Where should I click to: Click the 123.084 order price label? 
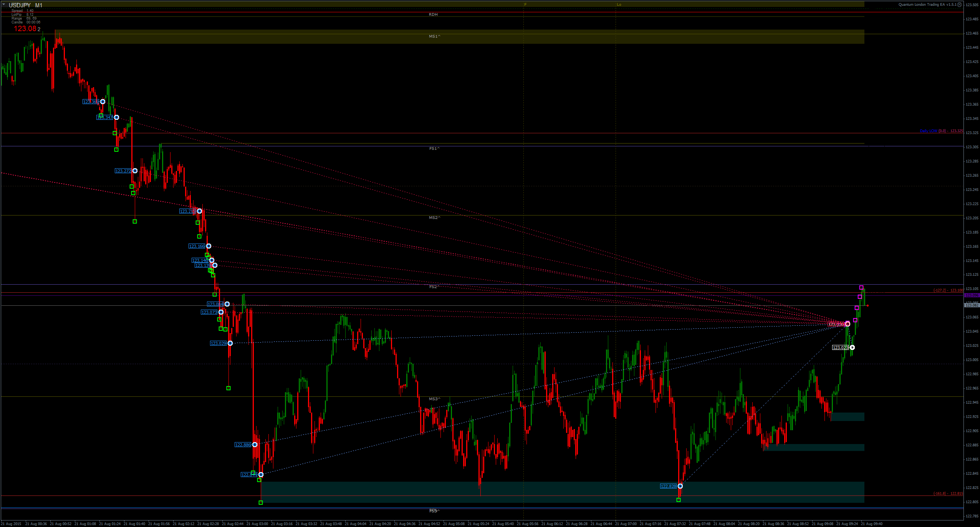coord(215,304)
